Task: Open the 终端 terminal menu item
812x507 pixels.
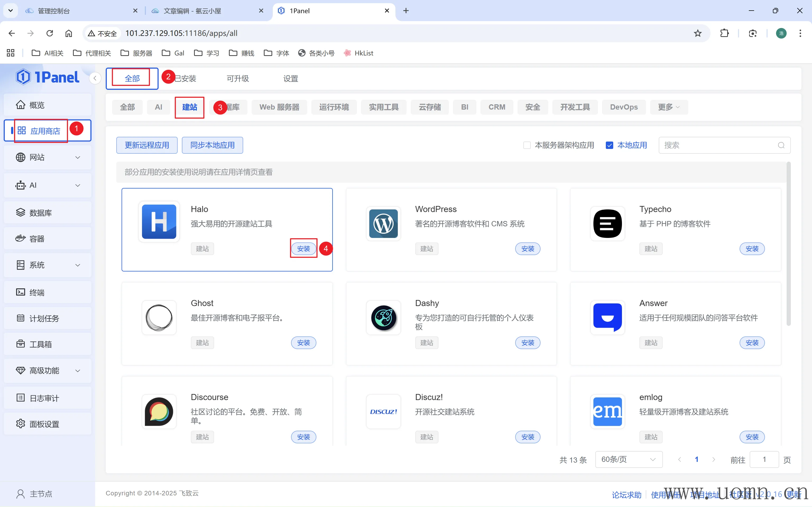Action: click(x=37, y=292)
